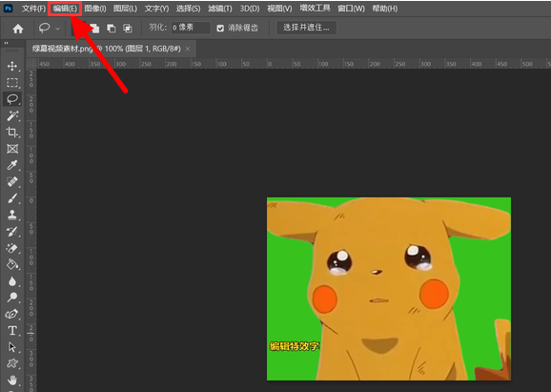
Task: Select the Frame tool
Action: point(12,149)
